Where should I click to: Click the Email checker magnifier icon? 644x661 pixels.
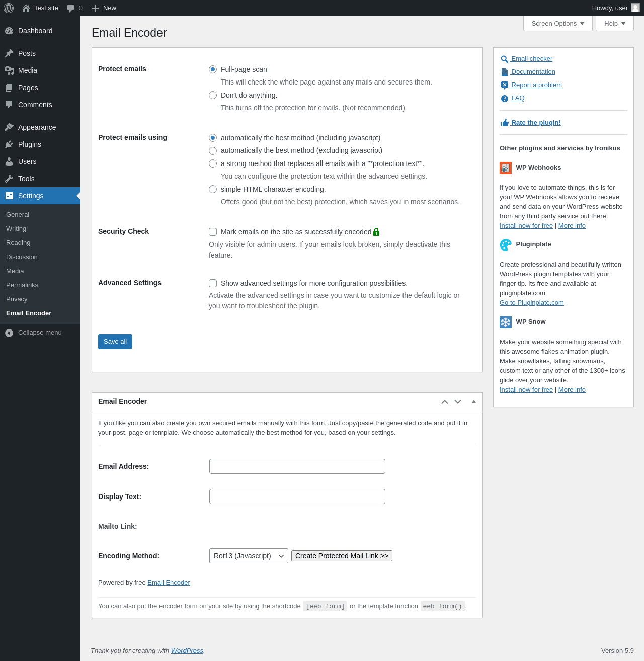pyautogui.click(x=505, y=59)
